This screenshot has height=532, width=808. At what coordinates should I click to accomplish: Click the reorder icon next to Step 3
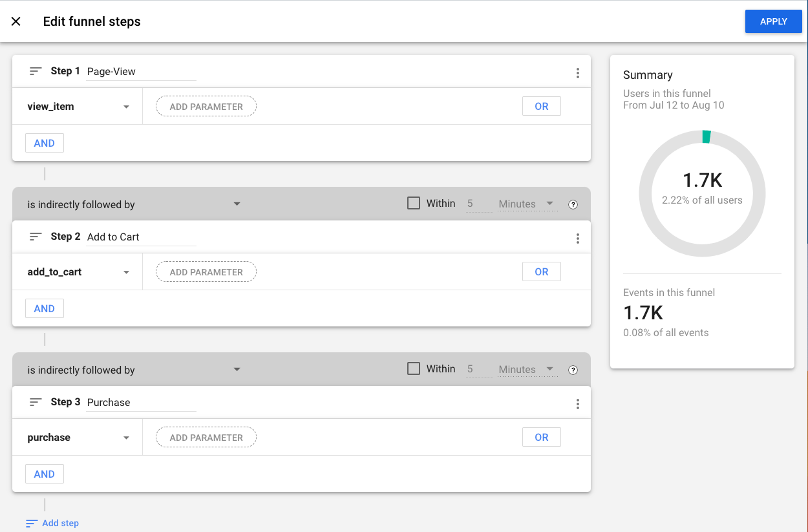tap(36, 402)
